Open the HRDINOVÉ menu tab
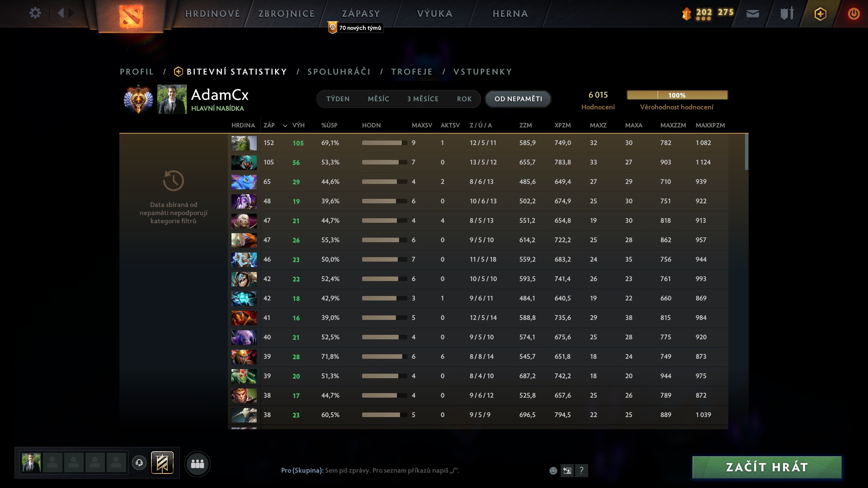This screenshot has height=488, width=868. [x=212, y=14]
